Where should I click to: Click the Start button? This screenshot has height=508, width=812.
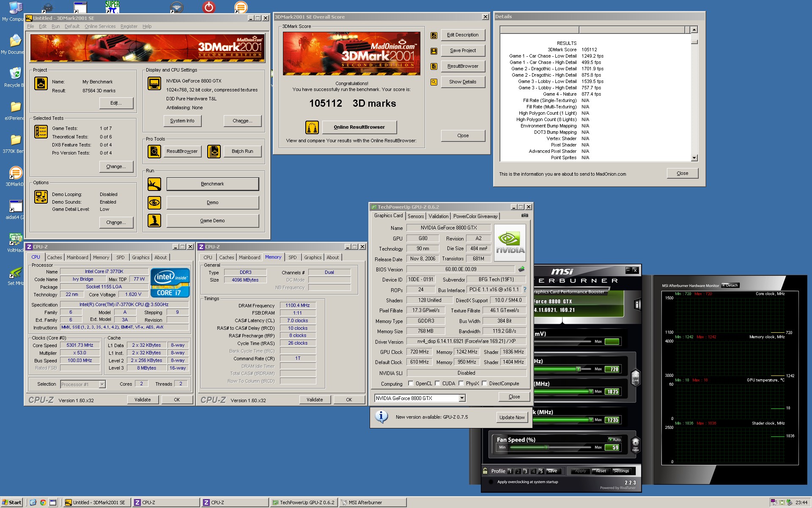tap(11, 502)
